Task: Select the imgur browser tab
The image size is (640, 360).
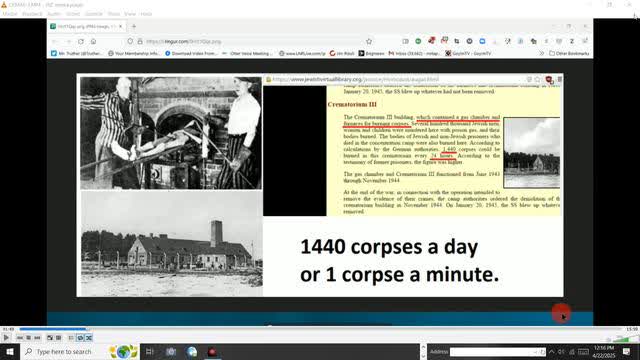Action: pyautogui.click(x=87, y=27)
